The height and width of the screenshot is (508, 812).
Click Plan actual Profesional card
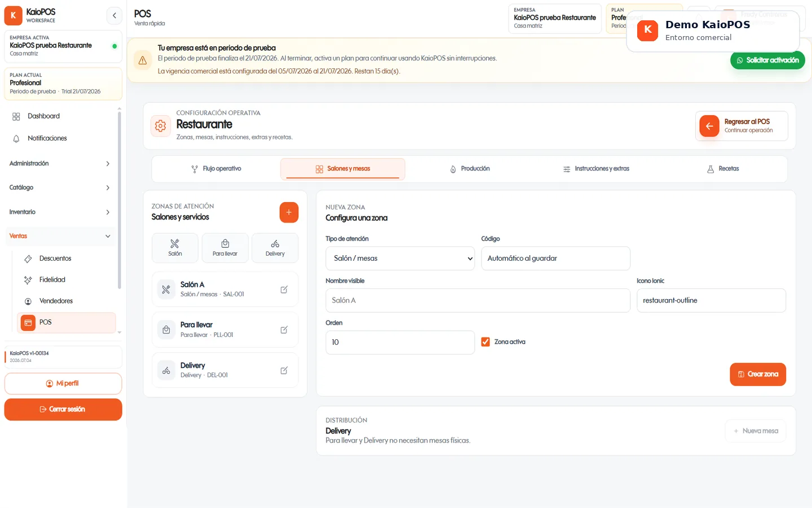(x=63, y=84)
